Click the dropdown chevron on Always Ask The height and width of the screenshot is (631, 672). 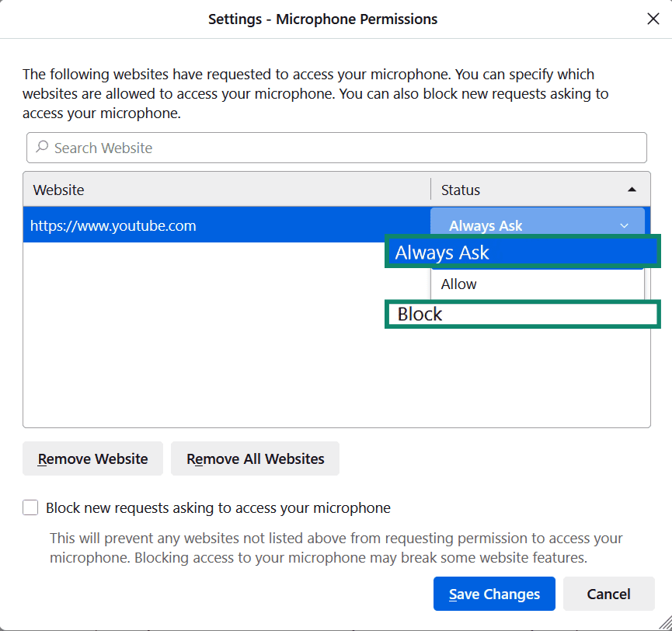point(624,225)
